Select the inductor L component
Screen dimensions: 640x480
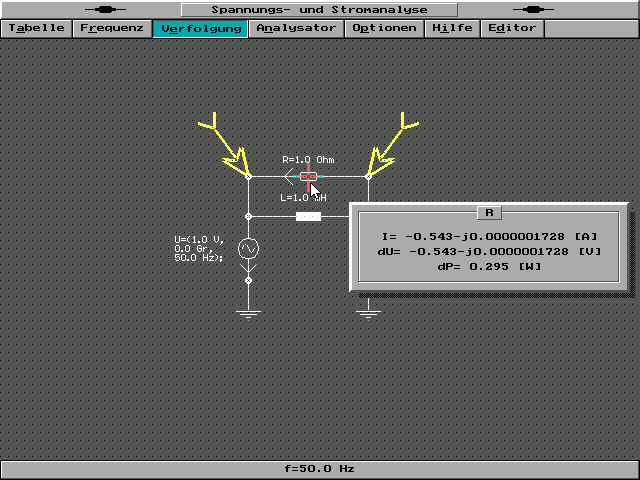click(308, 215)
